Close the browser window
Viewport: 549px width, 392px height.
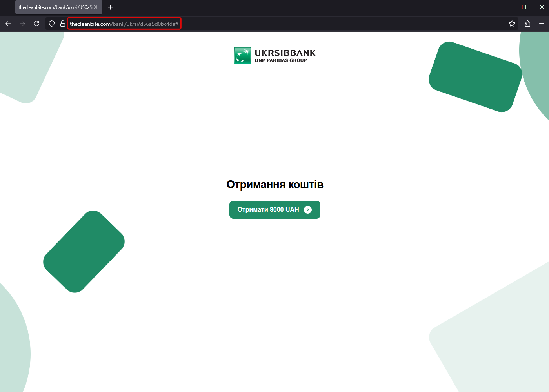click(x=542, y=7)
